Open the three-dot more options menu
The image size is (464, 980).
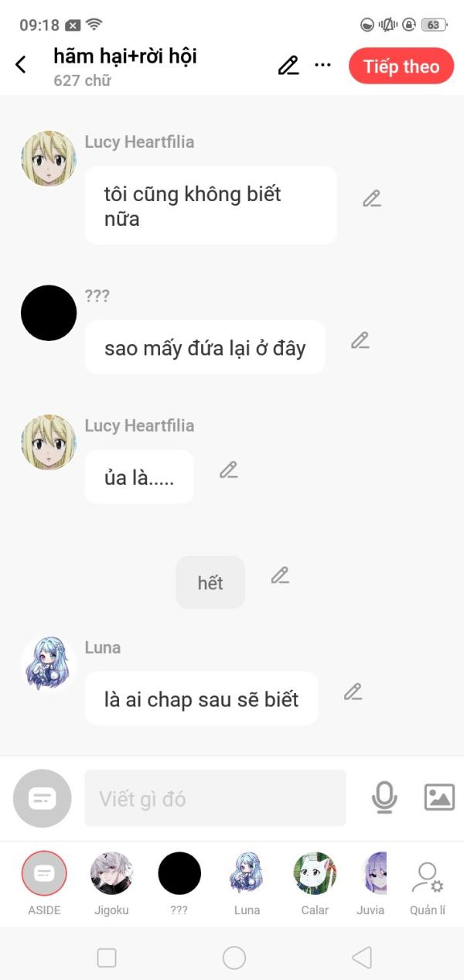point(323,66)
